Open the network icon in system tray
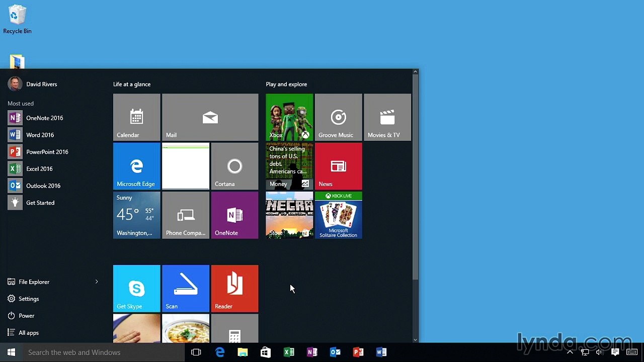Image resolution: width=644 pixels, height=362 pixels. (585, 352)
